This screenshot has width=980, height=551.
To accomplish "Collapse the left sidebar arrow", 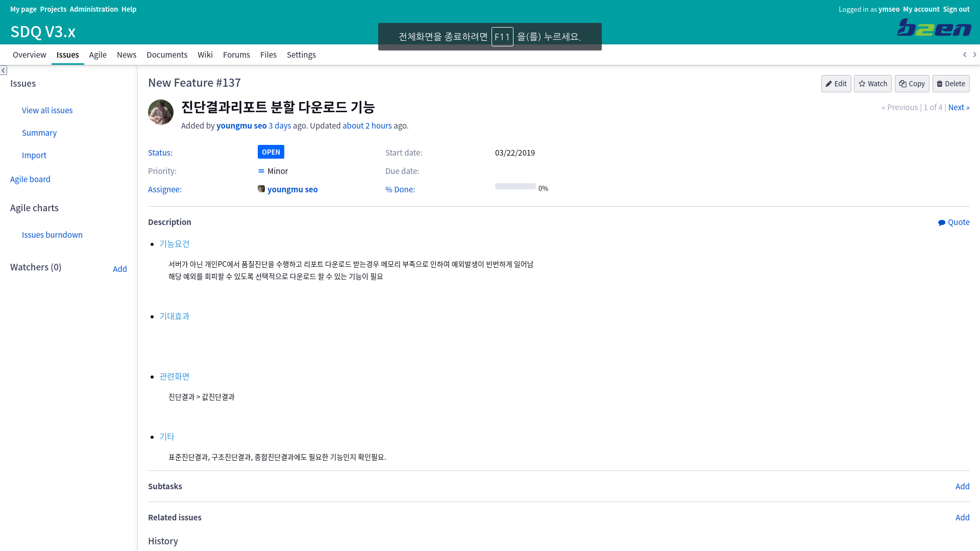I will [x=4, y=70].
